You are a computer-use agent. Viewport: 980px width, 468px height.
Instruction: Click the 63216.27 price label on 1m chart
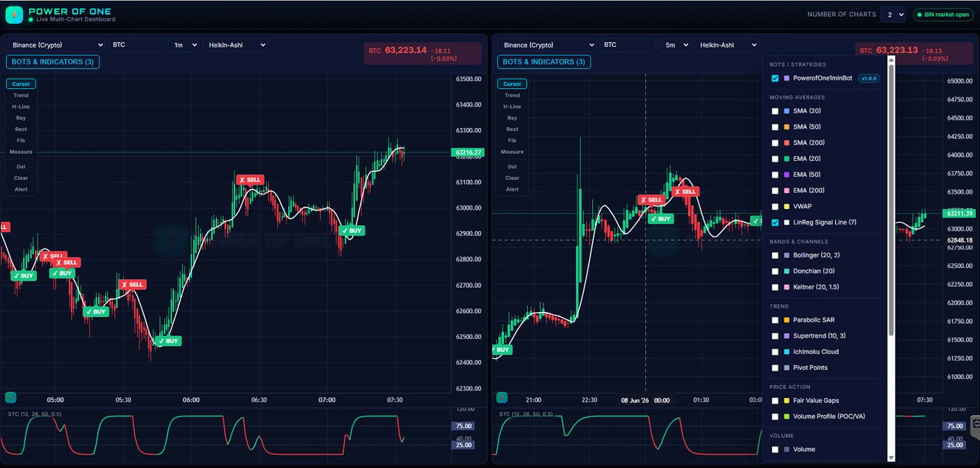coord(468,153)
